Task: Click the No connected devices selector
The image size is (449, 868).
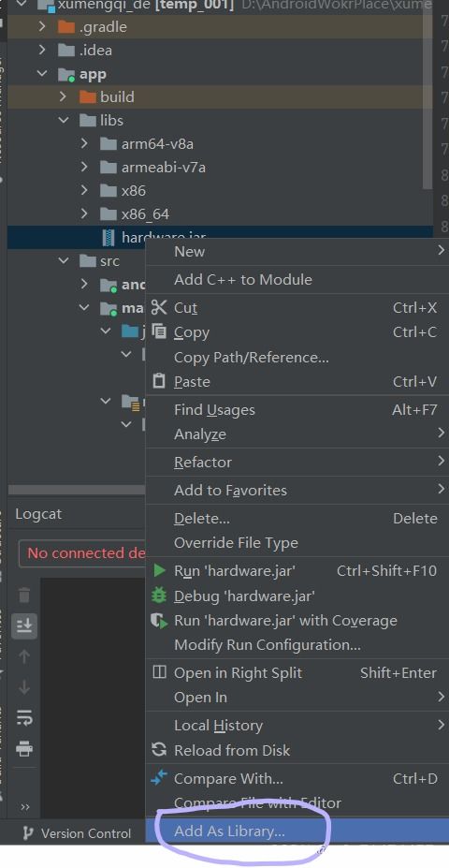Action: point(81,553)
